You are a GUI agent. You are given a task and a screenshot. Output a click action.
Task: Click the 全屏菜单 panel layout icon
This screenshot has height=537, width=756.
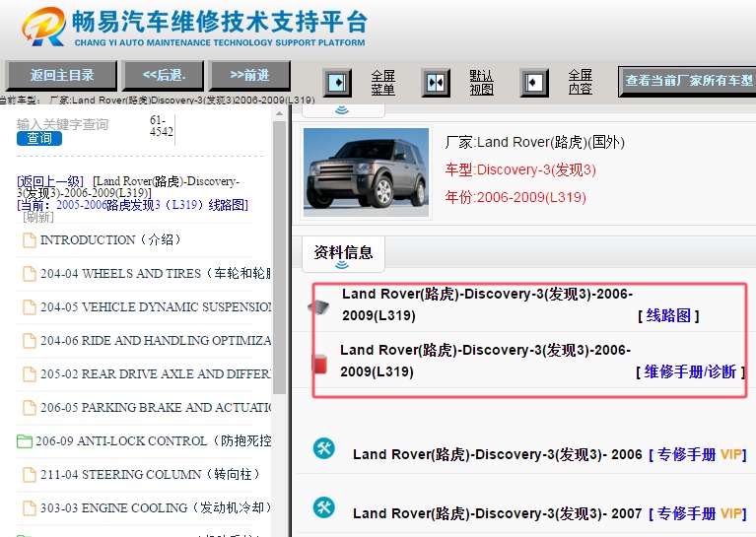point(337,83)
